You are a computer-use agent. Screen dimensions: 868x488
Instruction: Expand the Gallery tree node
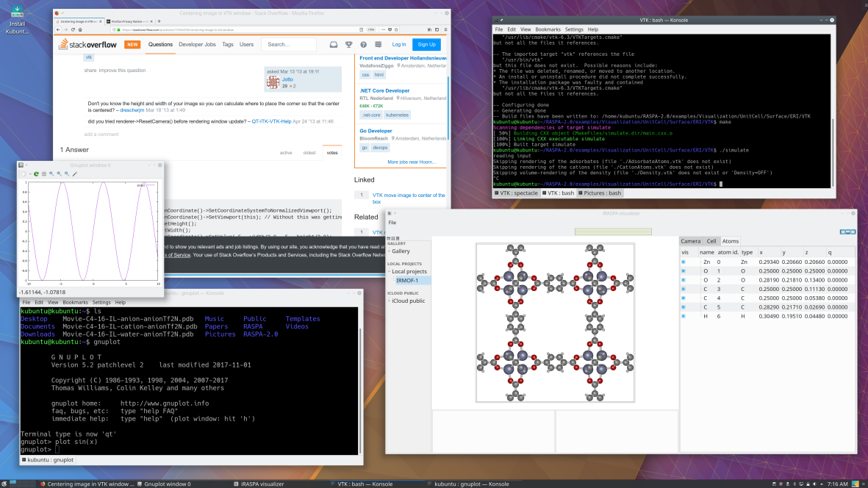[x=390, y=251]
